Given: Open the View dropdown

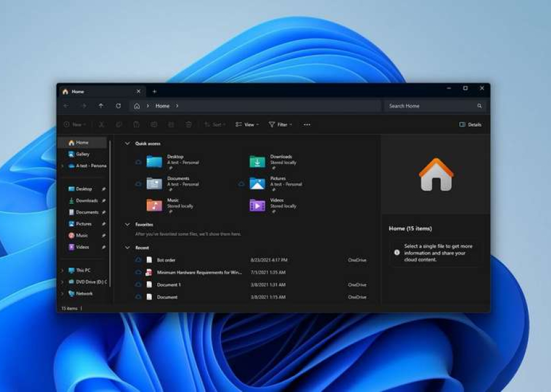Looking at the screenshot, I should 247,124.
